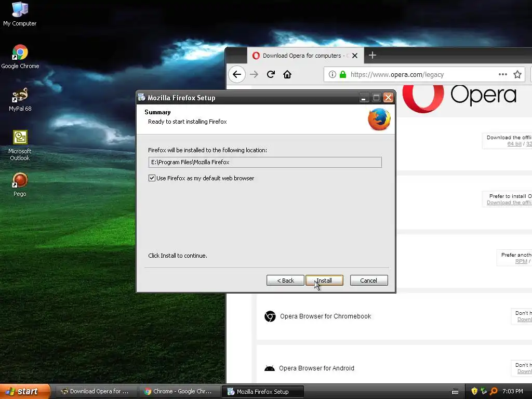Open the security shield tray icon
This screenshot has height=399, width=532.
(474, 391)
